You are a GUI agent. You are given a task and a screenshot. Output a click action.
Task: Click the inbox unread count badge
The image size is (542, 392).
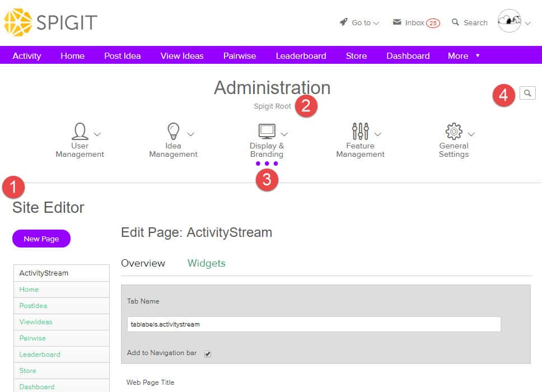(x=433, y=23)
